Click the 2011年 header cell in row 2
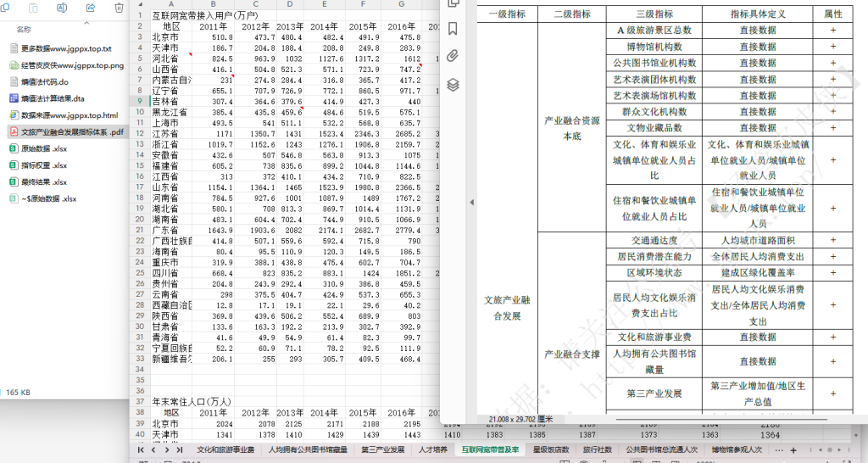This screenshot has height=463, width=868. pos(213,26)
